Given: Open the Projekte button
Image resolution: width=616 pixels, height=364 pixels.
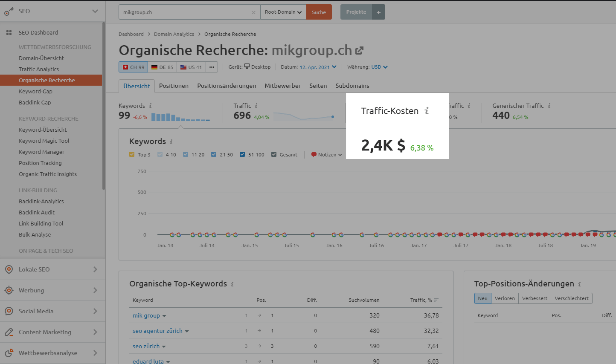Looking at the screenshot, I should [356, 12].
